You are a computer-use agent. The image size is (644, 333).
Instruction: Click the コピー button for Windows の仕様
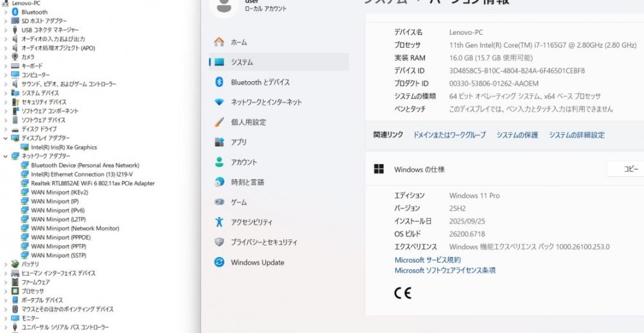625,169
